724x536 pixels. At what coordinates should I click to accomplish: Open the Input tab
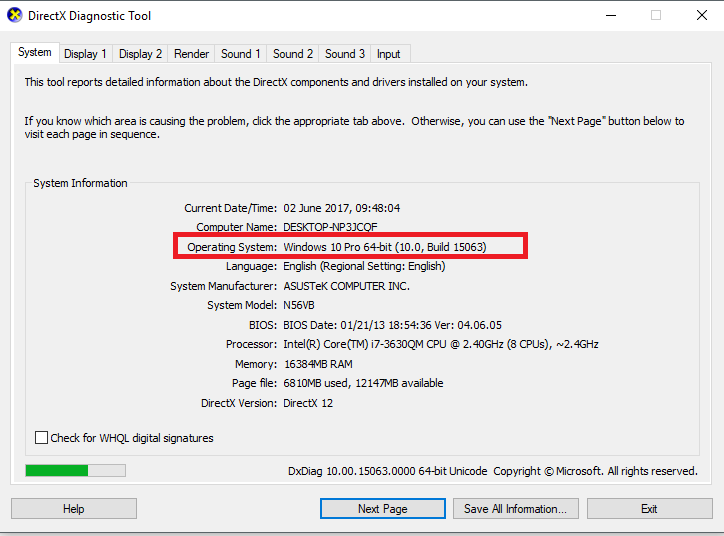[388, 54]
